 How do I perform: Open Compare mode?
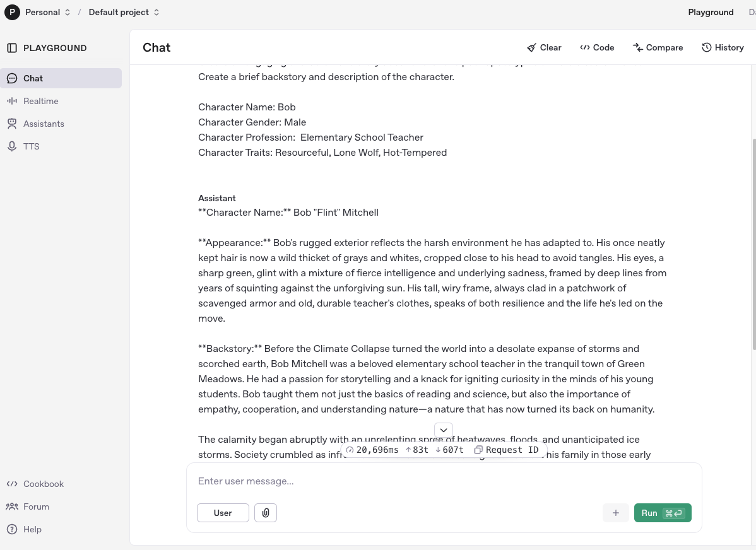(658, 47)
